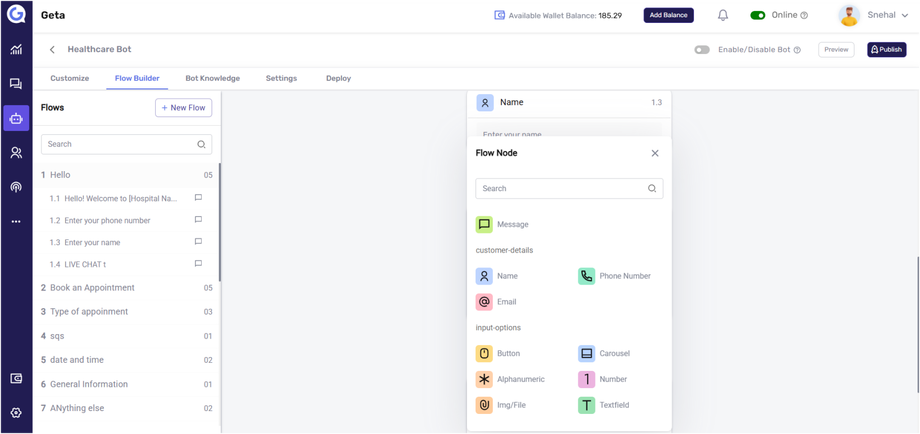
Task: Open the analytics chart sidebar icon
Action: point(16,49)
